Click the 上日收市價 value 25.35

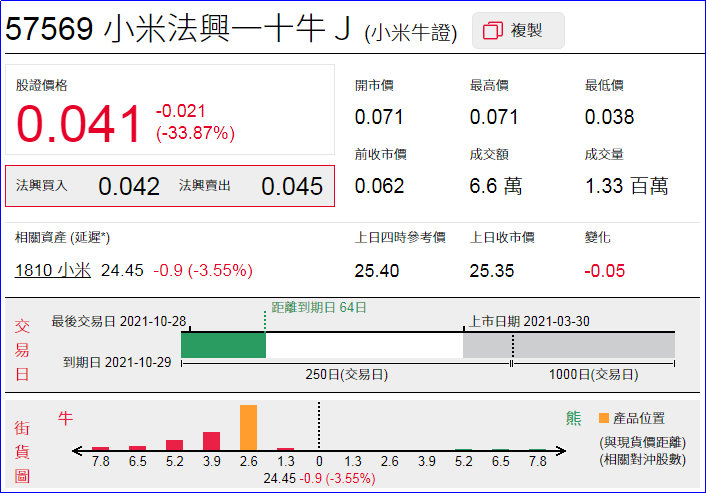click(491, 271)
